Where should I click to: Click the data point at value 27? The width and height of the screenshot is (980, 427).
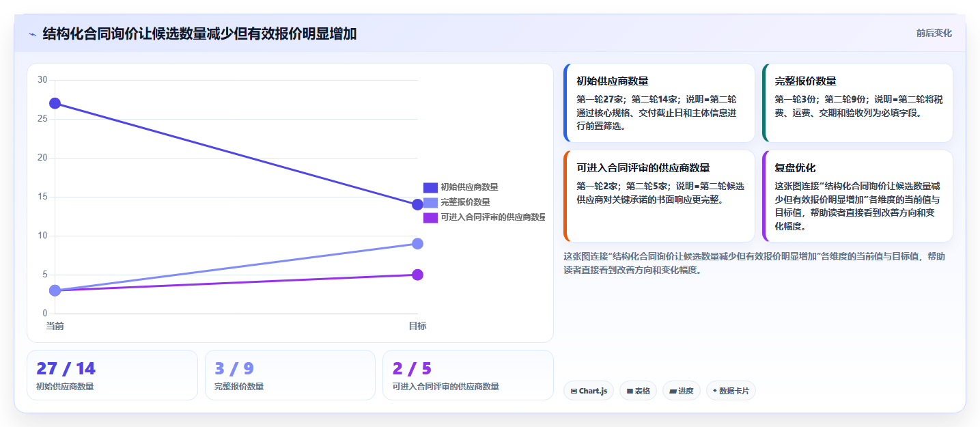[x=55, y=103]
